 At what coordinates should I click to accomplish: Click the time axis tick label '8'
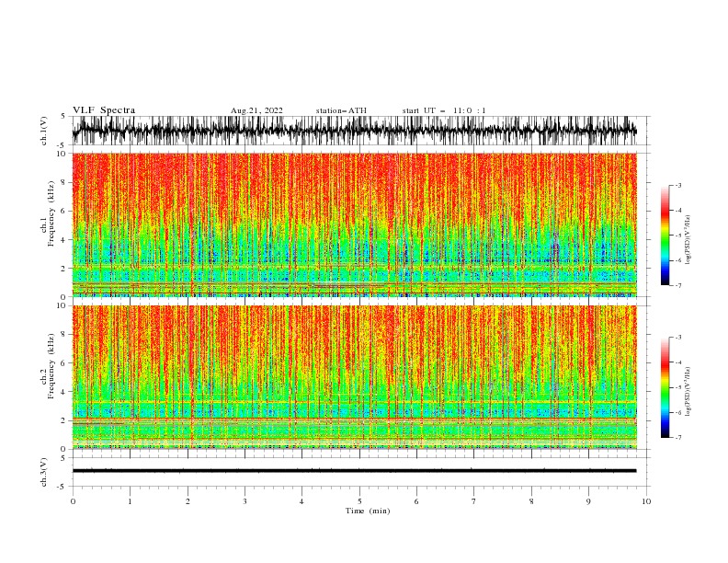(x=531, y=501)
